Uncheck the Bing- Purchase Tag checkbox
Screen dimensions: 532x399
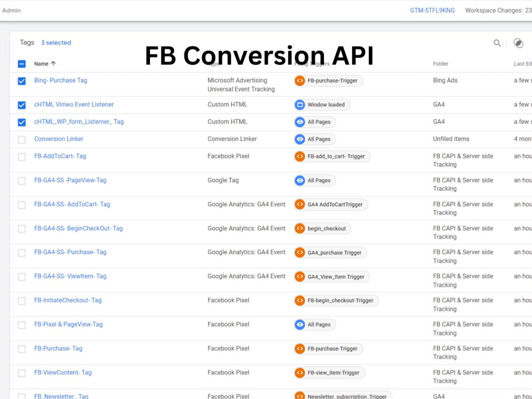tap(22, 81)
